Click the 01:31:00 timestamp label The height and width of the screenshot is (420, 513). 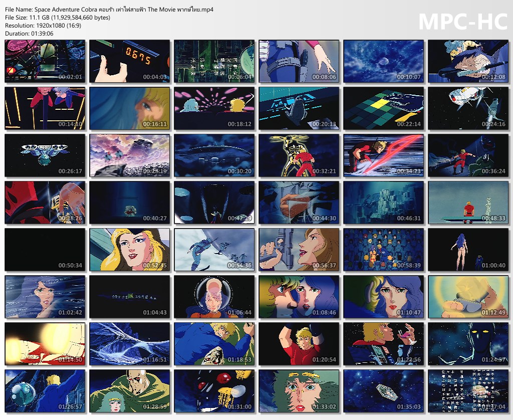pyautogui.click(x=239, y=407)
